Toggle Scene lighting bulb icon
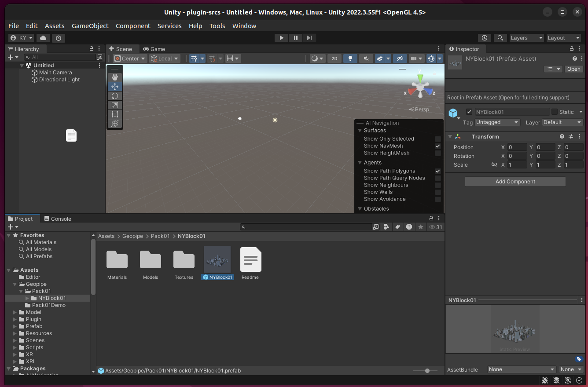This screenshot has width=588, height=387. click(x=350, y=58)
